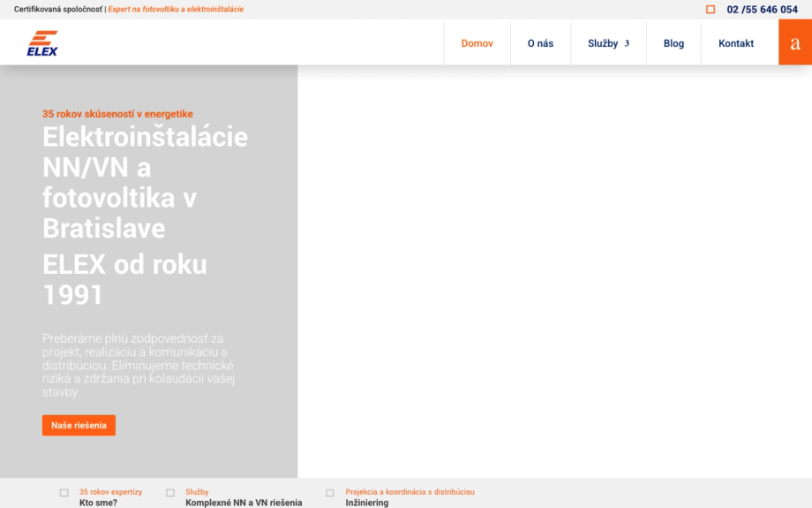Image resolution: width=812 pixels, height=508 pixels.
Task: Open the Služby menu item
Action: pos(603,43)
